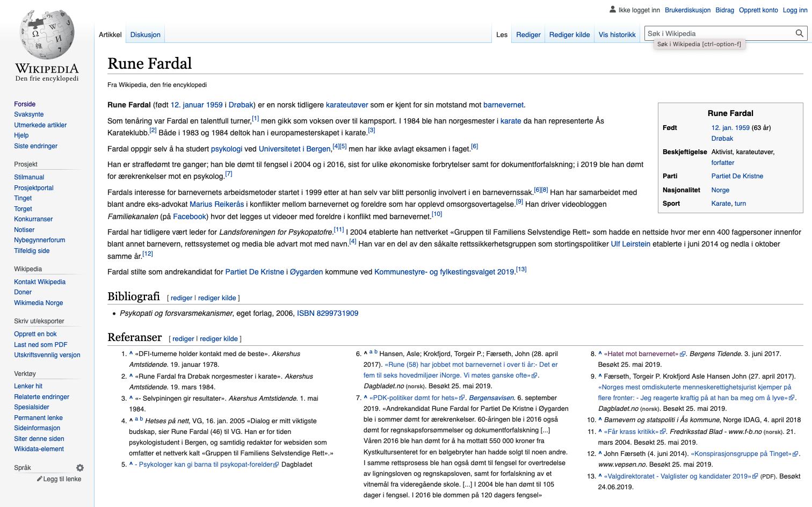
Task: Open the Prosjektportal link
Action: [x=34, y=188]
